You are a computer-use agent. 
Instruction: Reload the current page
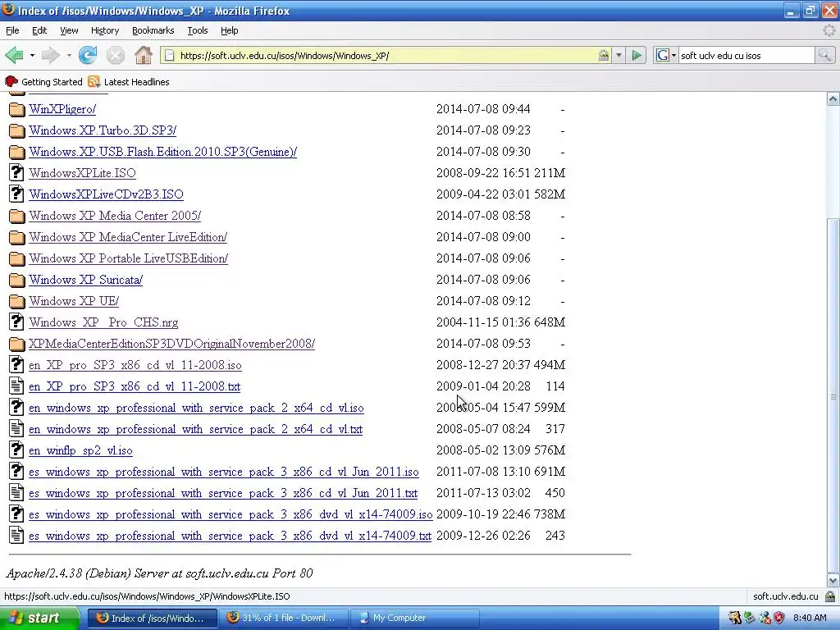point(88,55)
